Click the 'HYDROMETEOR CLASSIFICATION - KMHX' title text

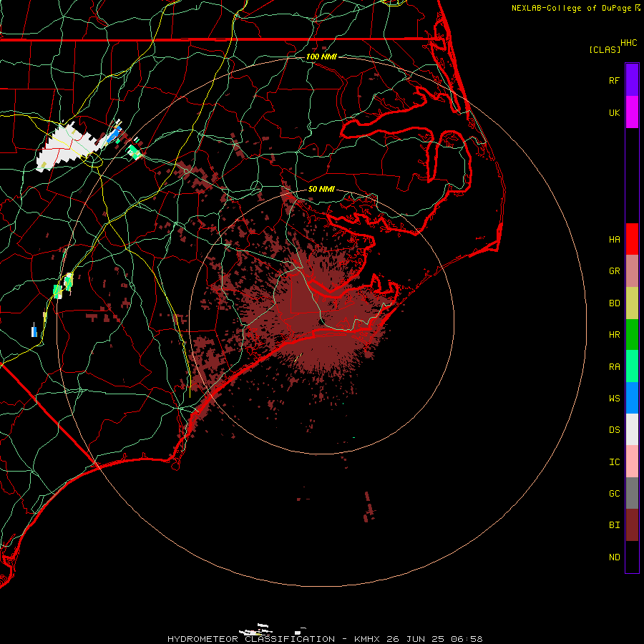pyautogui.click(x=273, y=639)
